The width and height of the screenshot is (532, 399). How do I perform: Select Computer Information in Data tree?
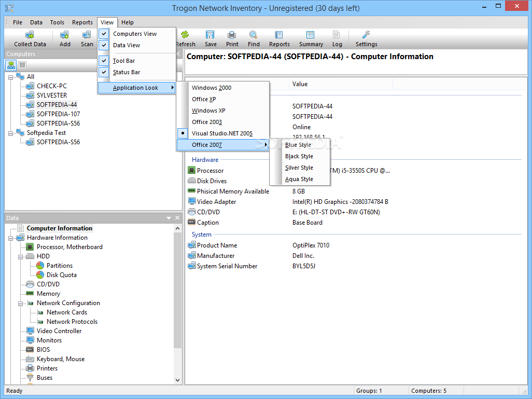pyautogui.click(x=60, y=228)
